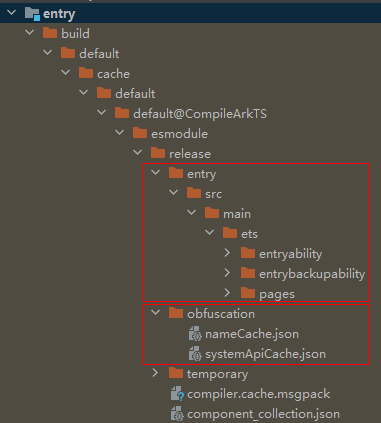Open the compiler.cache.msgpack file
The height and width of the screenshot is (423, 381).
[259, 394]
